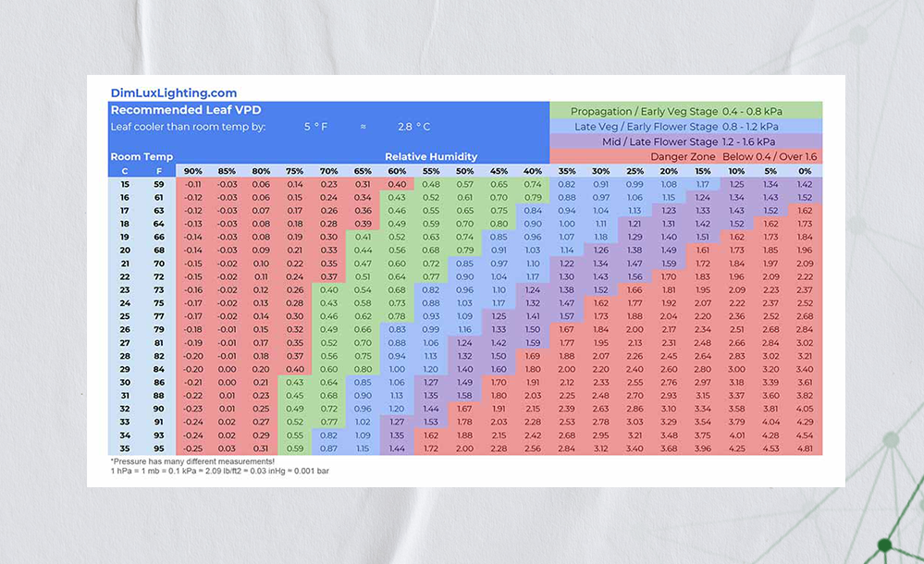Click the pressure measurements footnote text
Viewport: 924px width, 564px height.
coord(192,460)
